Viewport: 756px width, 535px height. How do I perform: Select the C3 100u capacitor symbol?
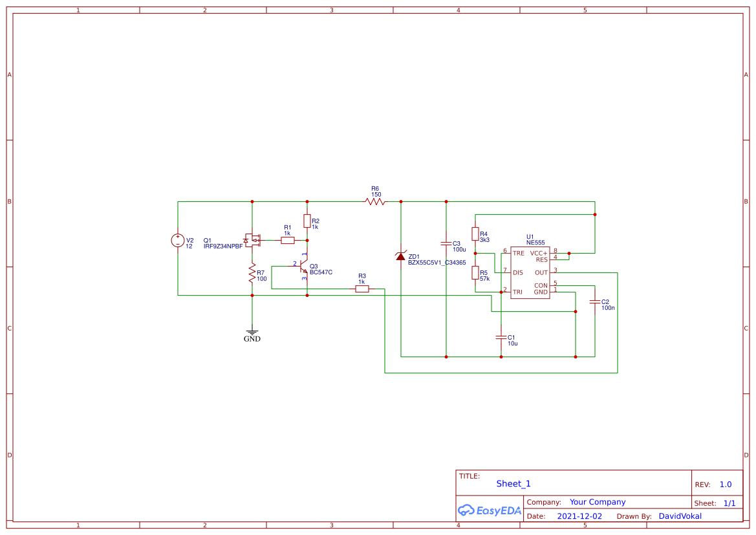(x=446, y=244)
